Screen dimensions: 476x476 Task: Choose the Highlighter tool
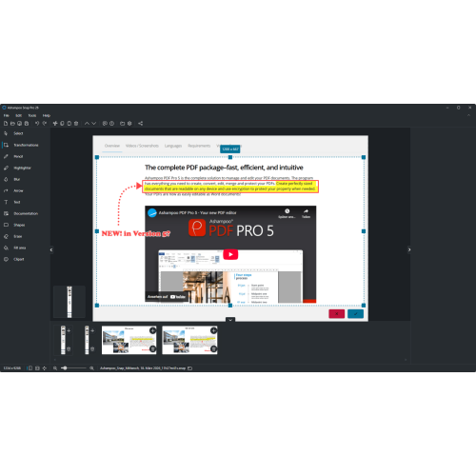click(x=22, y=168)
